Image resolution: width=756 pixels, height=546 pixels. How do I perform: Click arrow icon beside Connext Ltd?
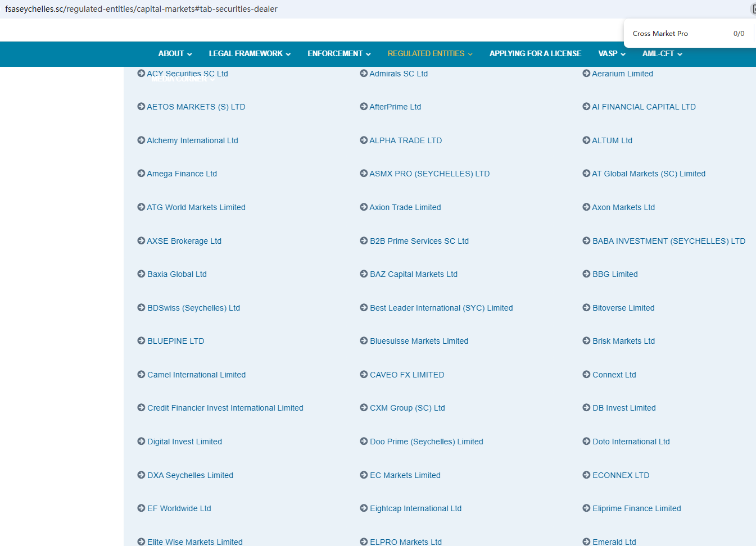[x=586, y=375]
